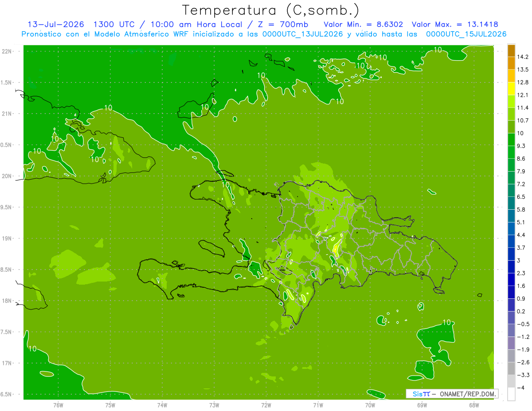Image resolution: width=532 pixels, height=411 pixels.
Task: Click the '71W' longitude axis label
Action: tap(318, 405)
